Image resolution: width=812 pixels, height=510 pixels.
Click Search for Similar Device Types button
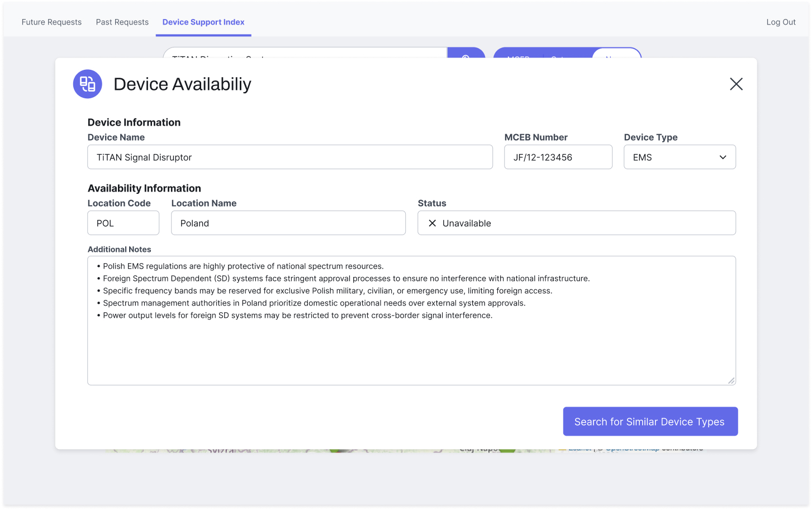coord(650,421)
